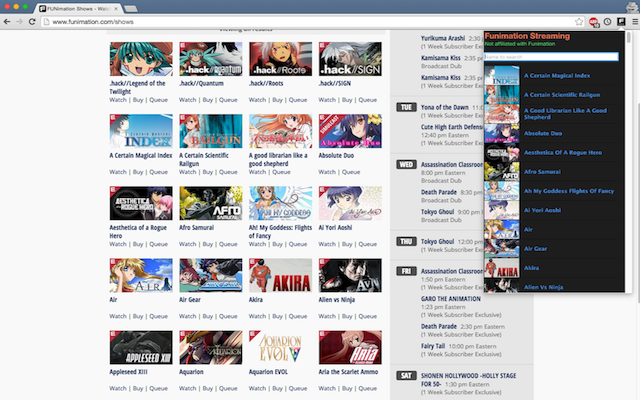Open .hack//Roots show thumbnail

(280, 59)
